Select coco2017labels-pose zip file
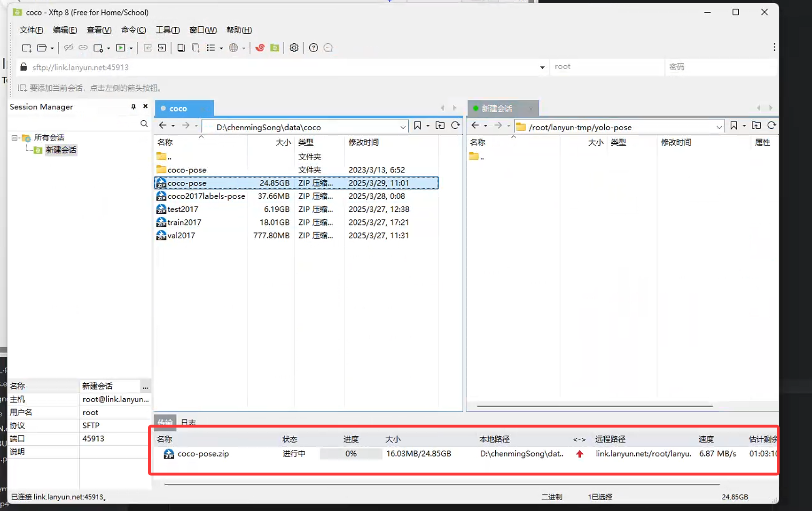 point(297,196)
